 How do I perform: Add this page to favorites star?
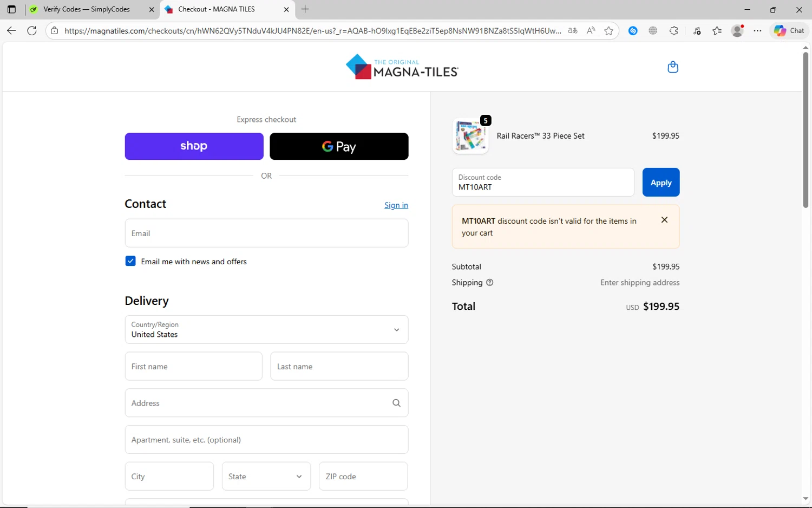coord(609,31)
